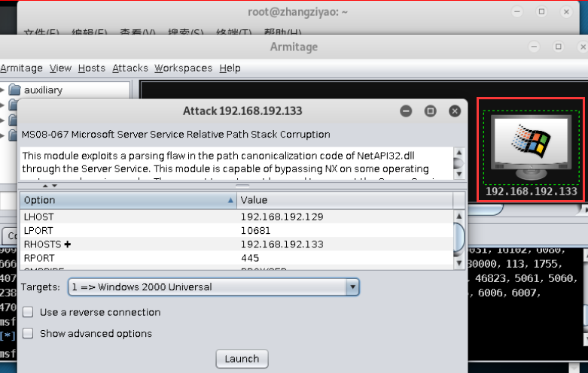This screenshot has height=373, width=588.
Task: Click sort arrow in Option column header
Action: [230, 200]
